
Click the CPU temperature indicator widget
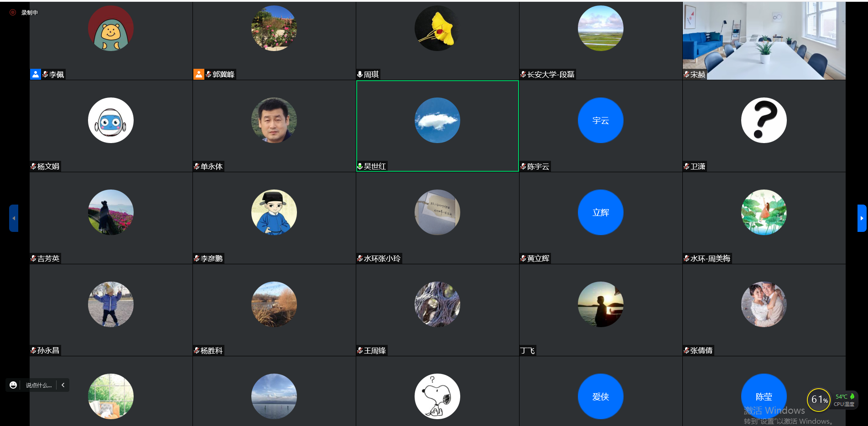point(844,400)
